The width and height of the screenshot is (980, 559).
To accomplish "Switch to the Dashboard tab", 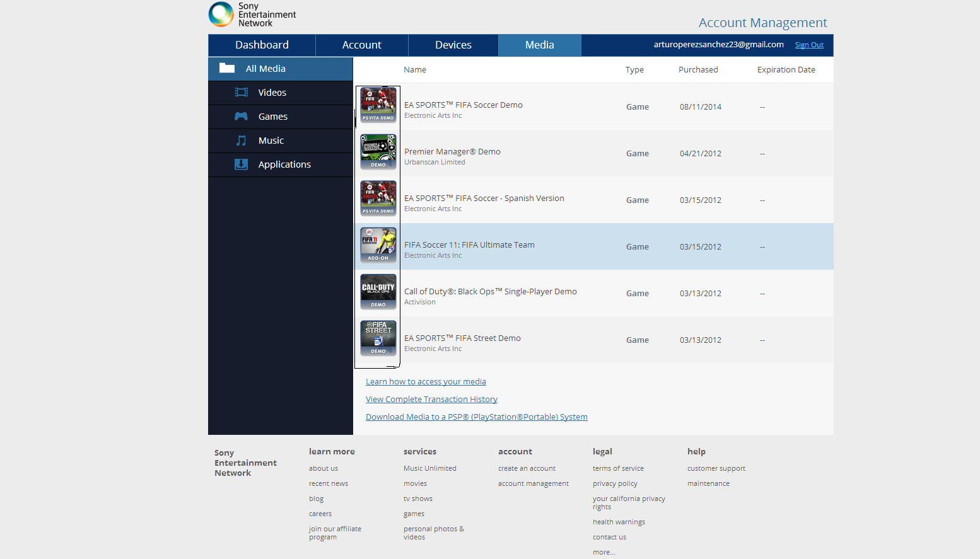I will [262, 45].
